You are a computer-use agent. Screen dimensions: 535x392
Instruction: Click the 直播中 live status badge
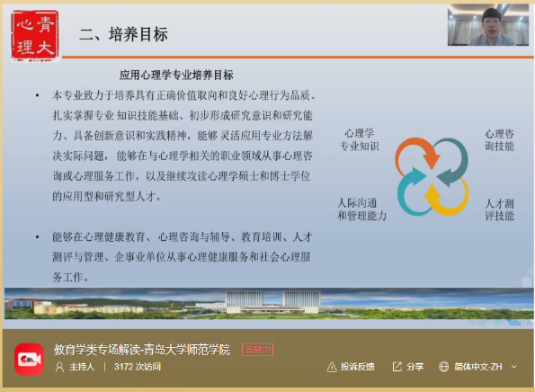point(257,350)
